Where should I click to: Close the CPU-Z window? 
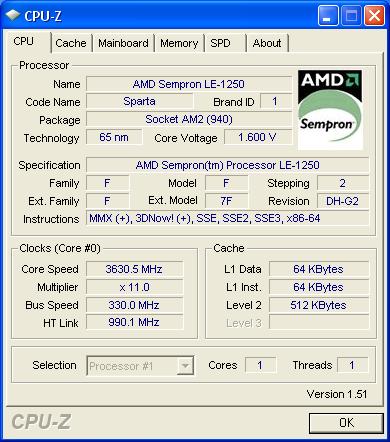coord(374,16)
